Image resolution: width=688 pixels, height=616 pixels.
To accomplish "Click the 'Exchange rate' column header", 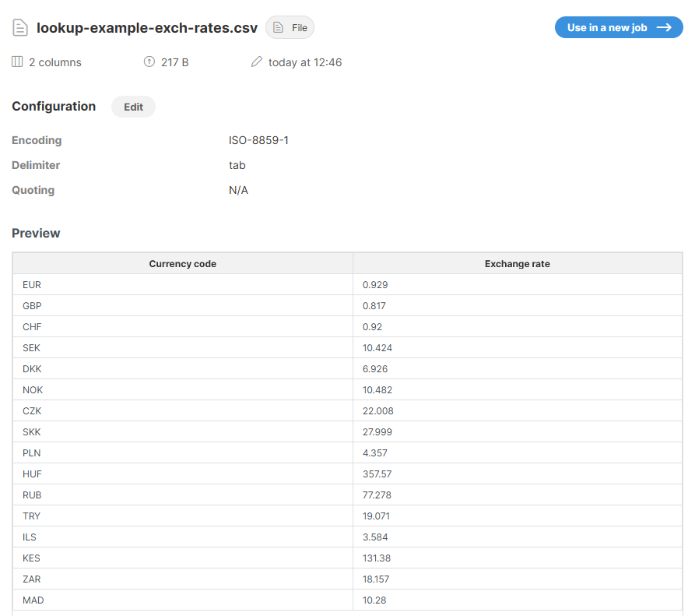I will point(517,263).
